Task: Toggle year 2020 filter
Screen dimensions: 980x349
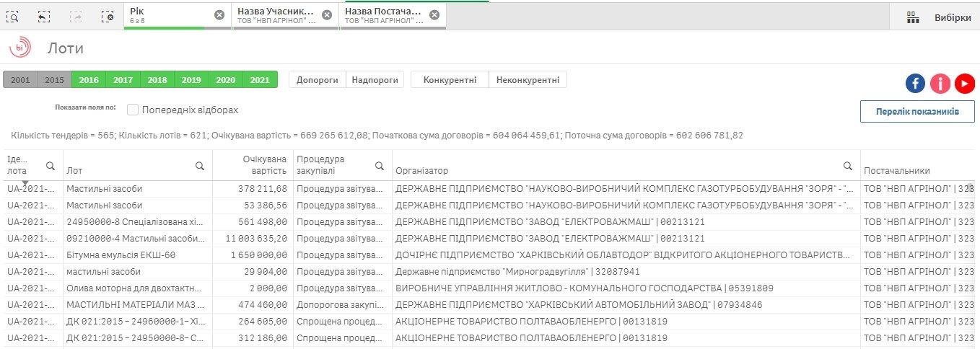Action: 225,80
